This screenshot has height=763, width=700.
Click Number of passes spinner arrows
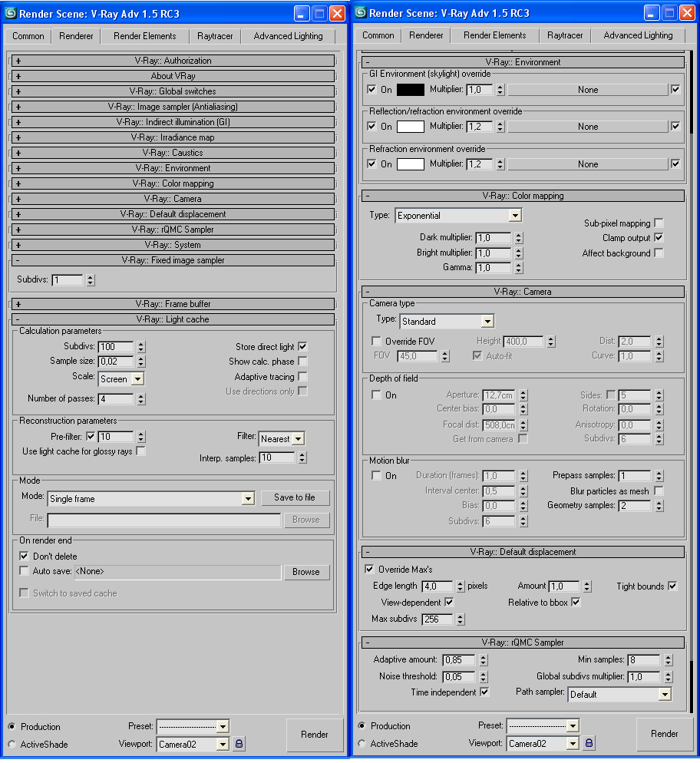[141, 399]
